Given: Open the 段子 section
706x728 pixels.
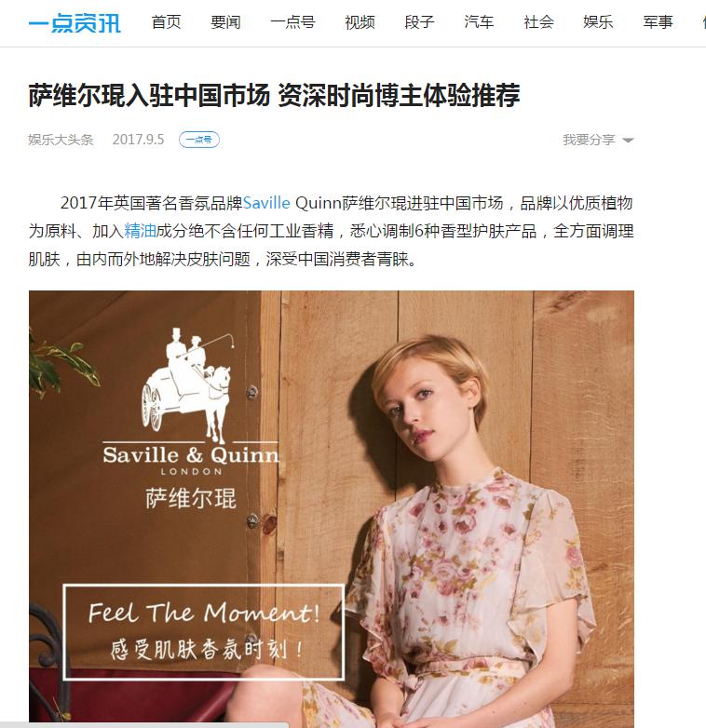Looking at the screenshot, I should [x=419, y=21].
